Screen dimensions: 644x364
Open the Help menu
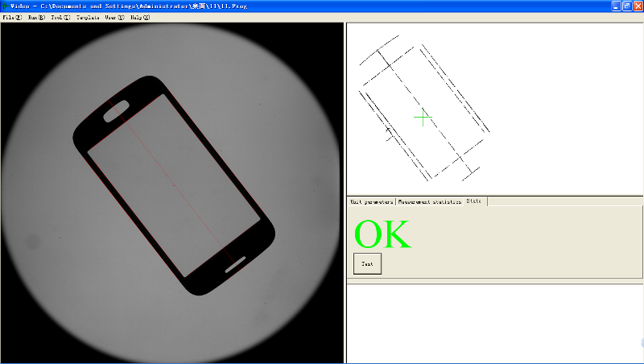tap(140, 17)
